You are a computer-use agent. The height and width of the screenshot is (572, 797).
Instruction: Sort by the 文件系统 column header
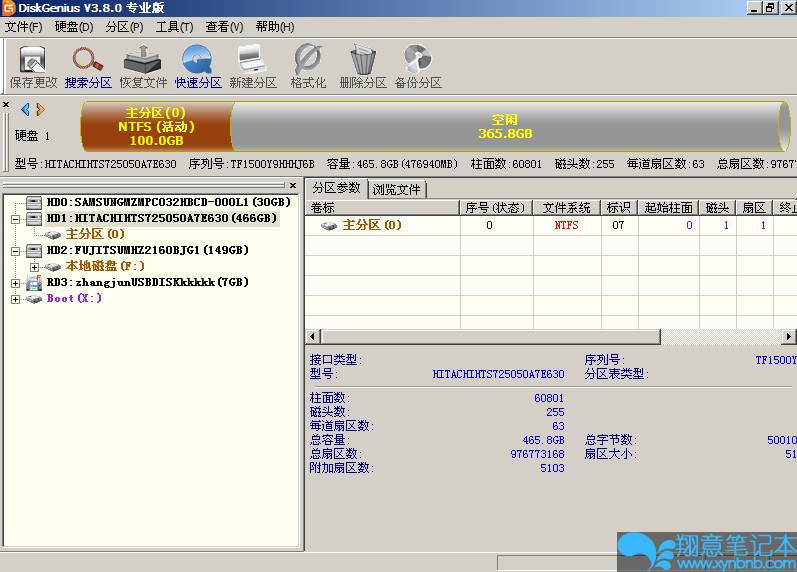click(x=567, y=207)
